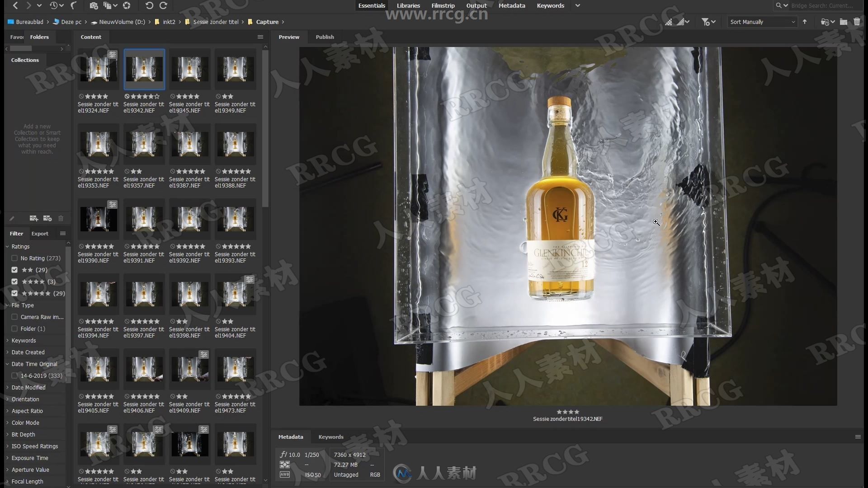Image resolution: width=868 pixels, height=488 pixels.
Task: Check the Camera Raw image file type filter
Action: coord(14,317)
